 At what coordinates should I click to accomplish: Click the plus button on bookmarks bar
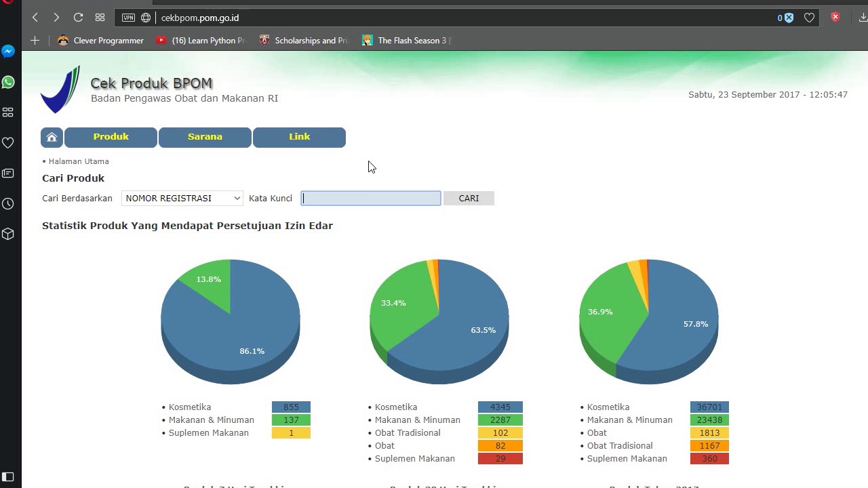35,41
